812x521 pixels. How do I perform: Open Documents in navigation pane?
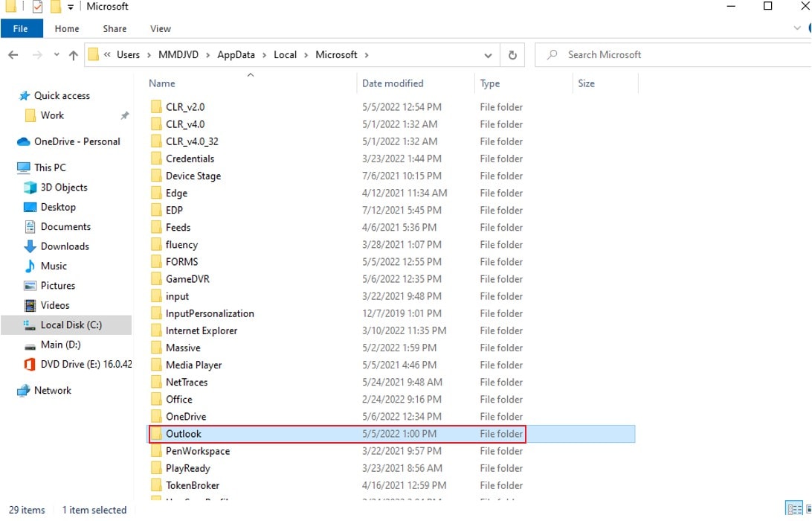(65, 227)
